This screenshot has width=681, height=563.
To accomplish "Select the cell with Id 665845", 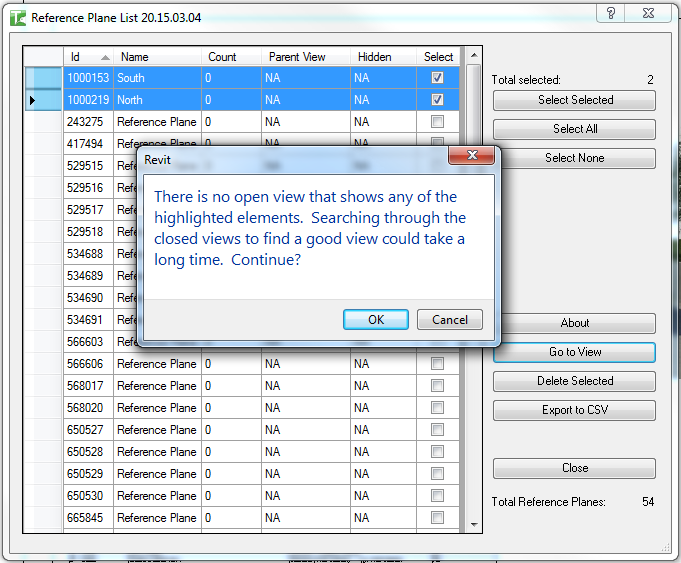I will coord(89,518).
